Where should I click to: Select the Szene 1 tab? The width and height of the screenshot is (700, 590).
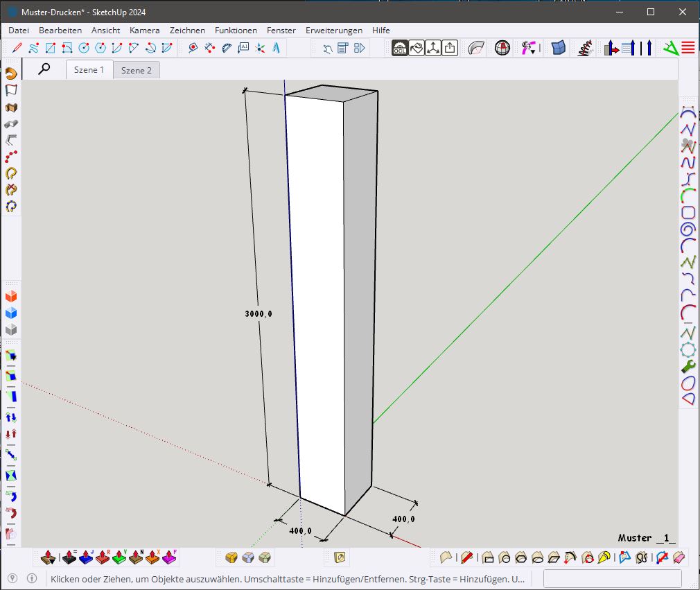click(x=89, y=70)
